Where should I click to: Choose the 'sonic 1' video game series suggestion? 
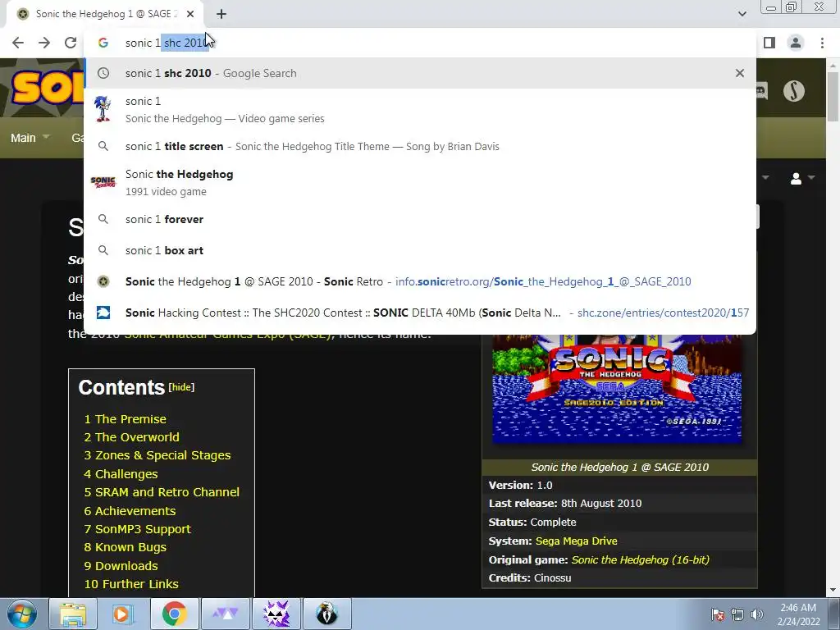pyautogui.click(x=420, y=109)
